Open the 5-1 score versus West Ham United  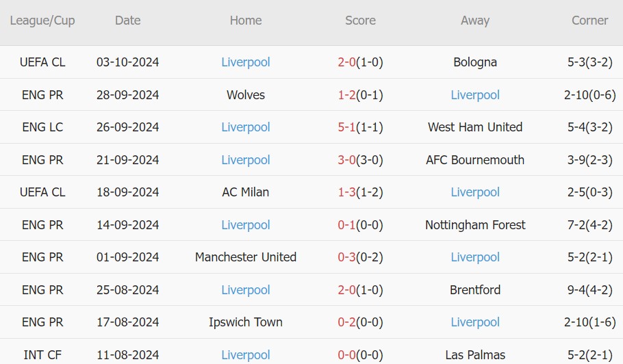(x=347, y=127)
